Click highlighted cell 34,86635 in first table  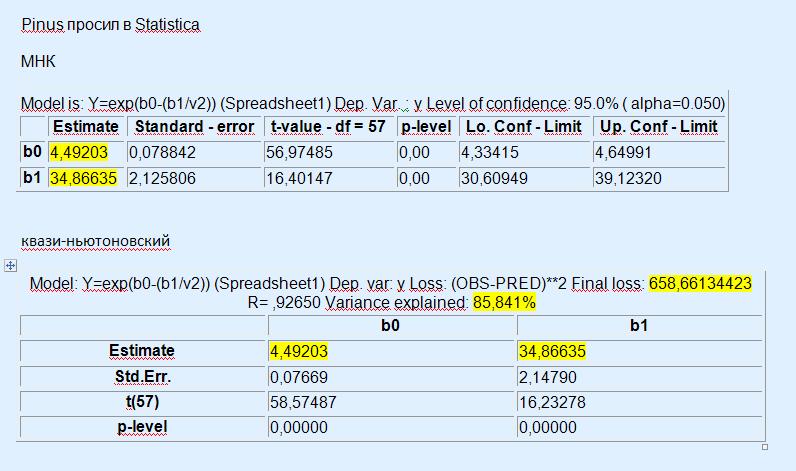83,178
